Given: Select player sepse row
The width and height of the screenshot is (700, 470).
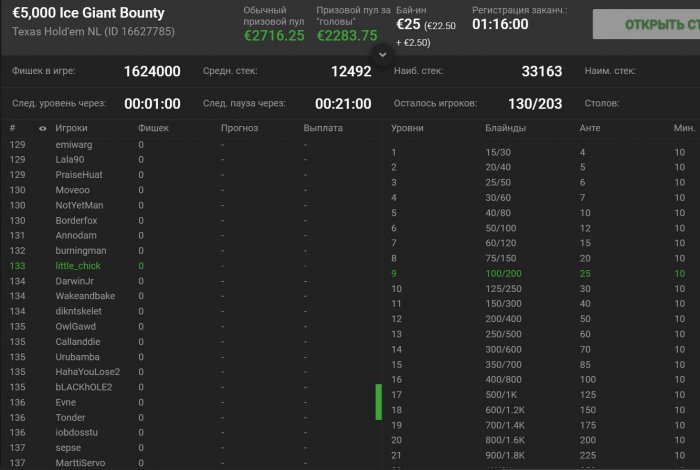Looking at the screenshot, I should click(192, 448).
